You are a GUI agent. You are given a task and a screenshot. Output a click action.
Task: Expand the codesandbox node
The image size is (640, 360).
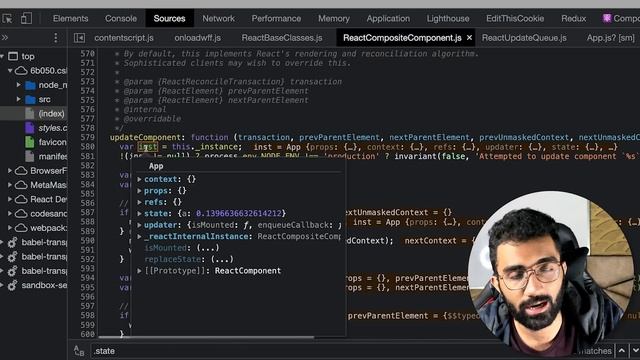point(10,213)
